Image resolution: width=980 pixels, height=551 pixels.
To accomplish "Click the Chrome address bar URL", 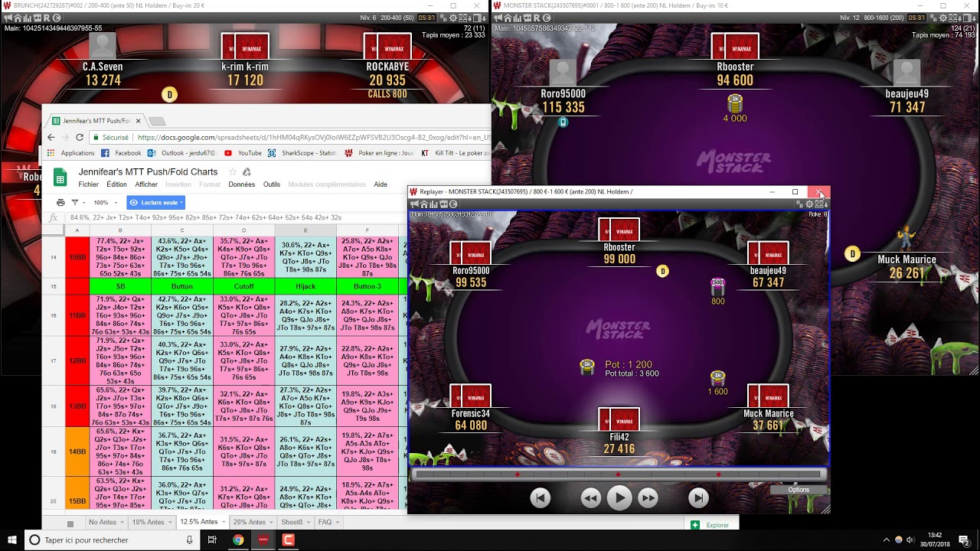I will pos(314,138).
